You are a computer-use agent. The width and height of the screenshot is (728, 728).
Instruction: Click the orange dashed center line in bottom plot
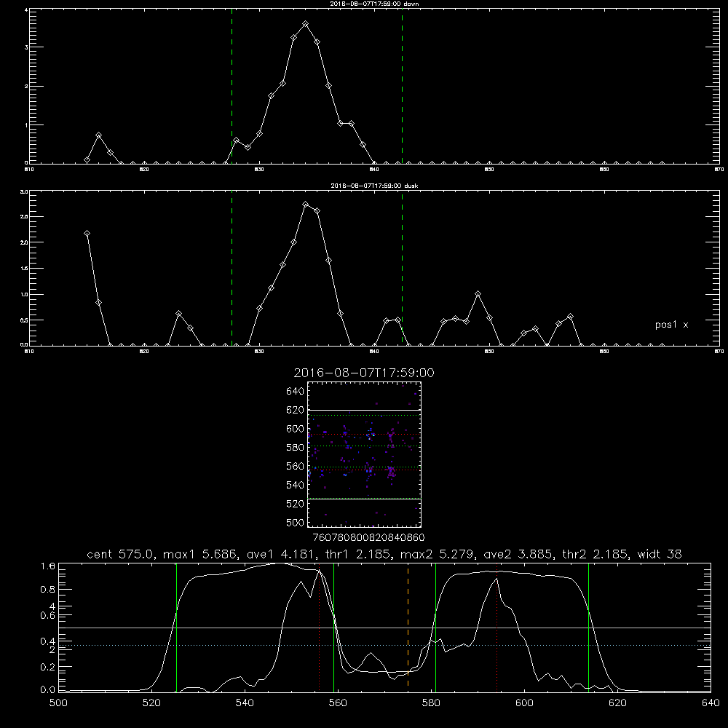[408, 627]
